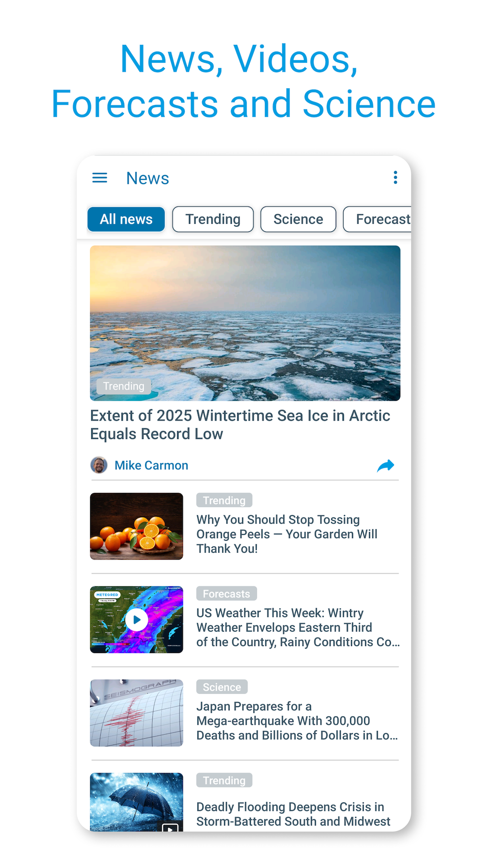Click Mike Carmon's author avatar
This screenshot has width=488, height=868.
[x=99, y=465]
